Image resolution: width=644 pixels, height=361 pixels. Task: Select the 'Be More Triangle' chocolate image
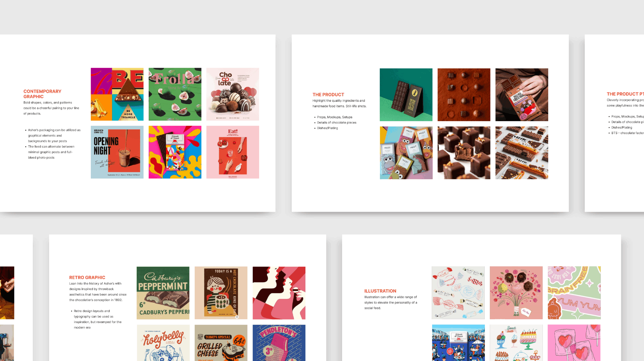pyautogui.click(x=117, y=94)
